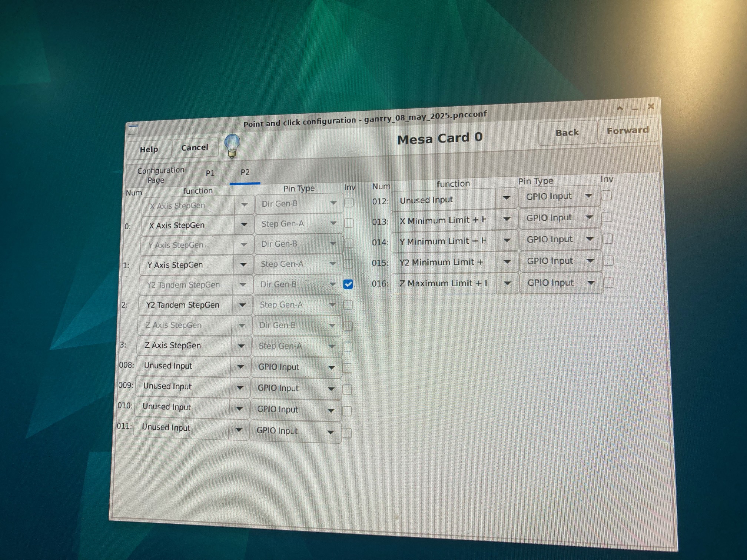The image size is (747, 560).
Task: Minimize the pncconf window
Action: (635, 109)
